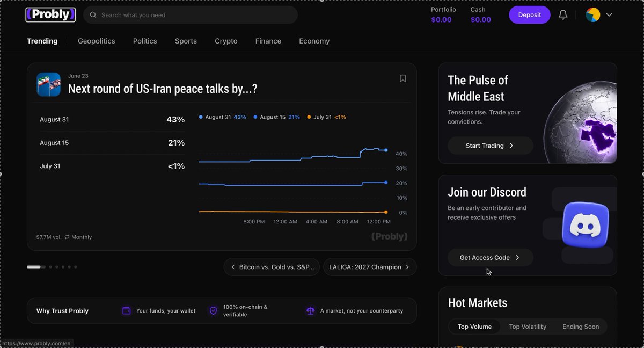Switch to the Economy category
Screen dimensions: 644x348
point(314,41)
